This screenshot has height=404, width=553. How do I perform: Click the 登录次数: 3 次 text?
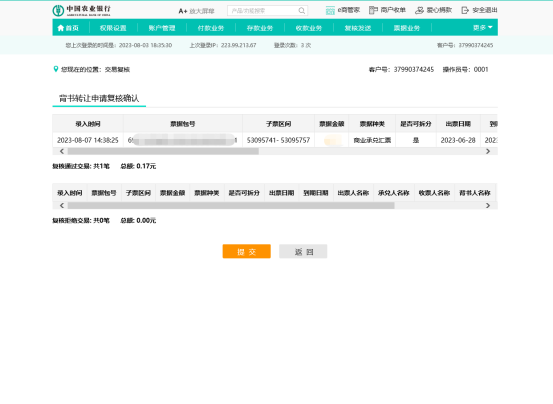tap(292, 45)
